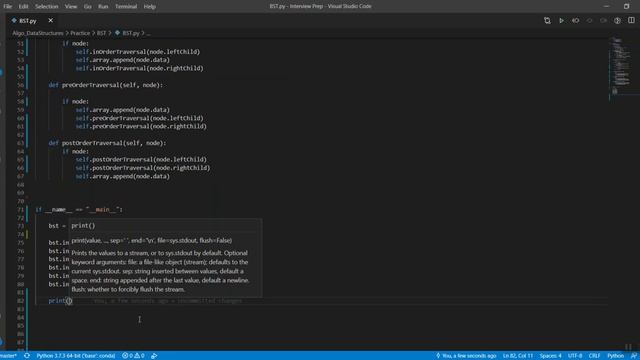Screen dimensions: 640x360
Task: Click line number 56 in gutter
Action: click(x=20, y=85)
